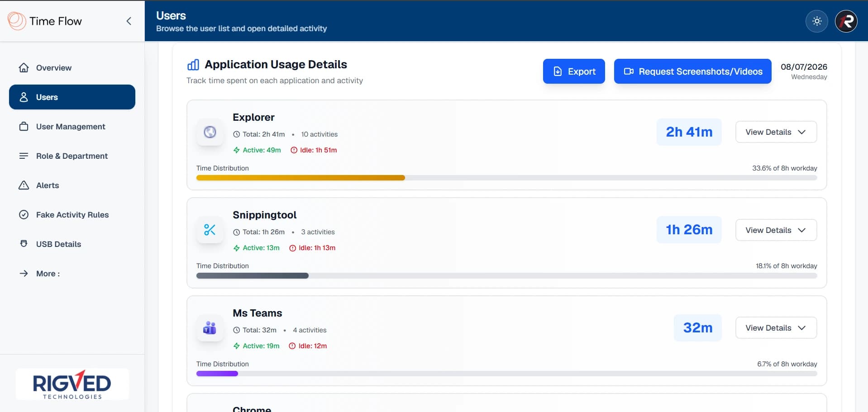This screenshot has width=868, height=412.
Task: Click the Ms Teams time distribution bar
Action: click(x=507, y=374)
